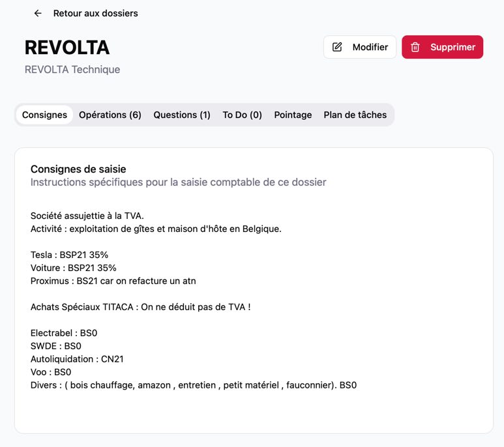The image size is (504, 447).
Task: Click the trash can icon
Action: [415, 47]
